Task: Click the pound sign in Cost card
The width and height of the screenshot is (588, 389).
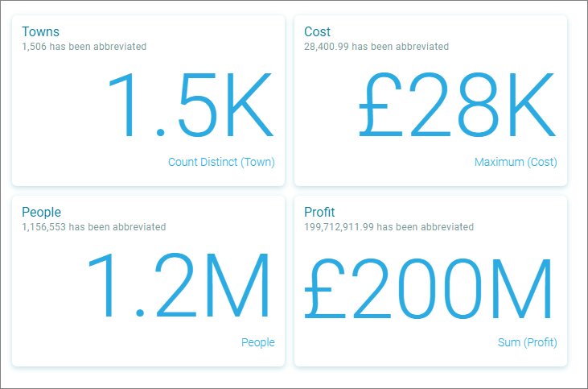Action: (380, 104)
